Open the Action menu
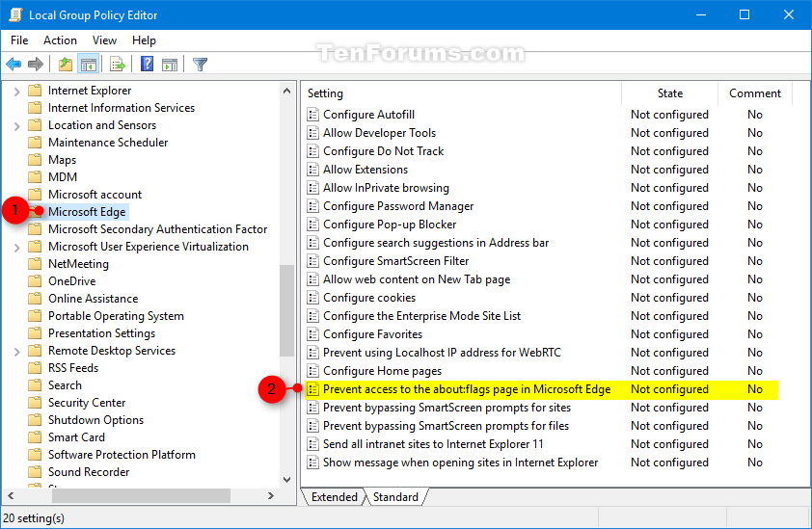This screenshot has width=812, height=529. click(x=60, y=40)
